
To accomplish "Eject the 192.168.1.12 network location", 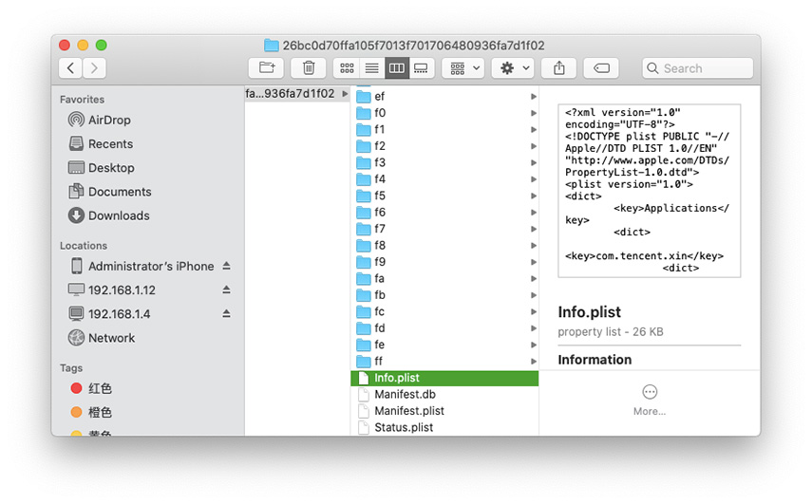I will (226, 290).
